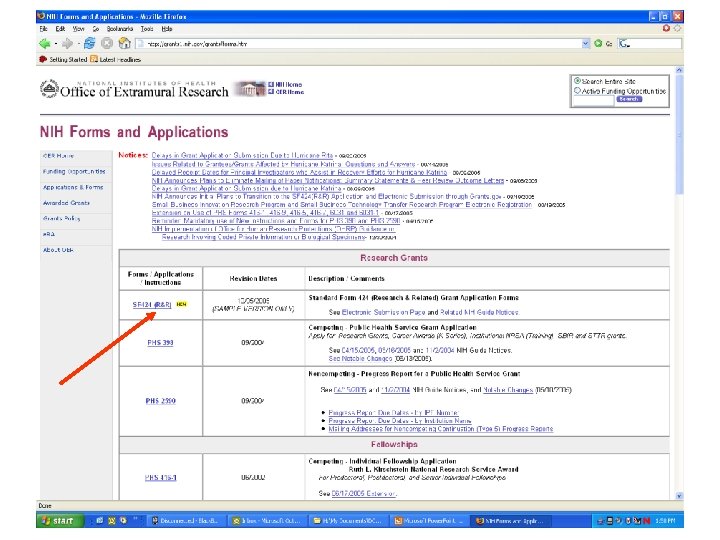
Task: Open About OER in the sidebar
Action: (58, 250)
